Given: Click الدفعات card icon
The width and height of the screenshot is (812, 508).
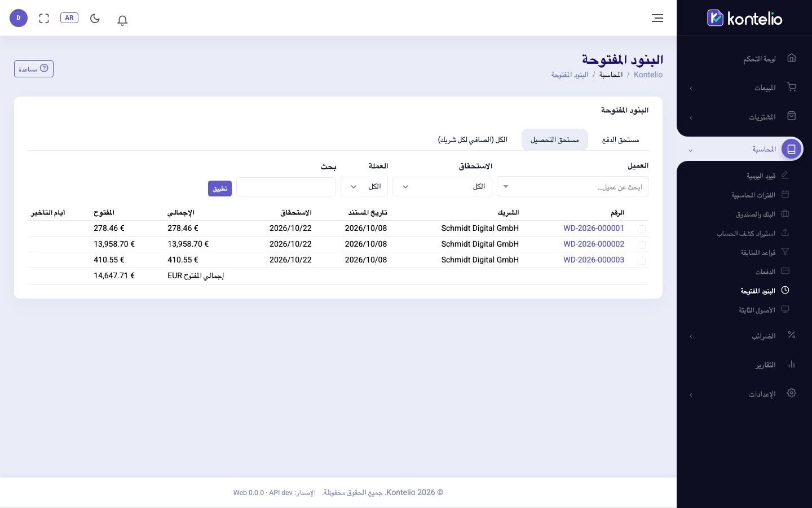Looking at the screenshot, I should (x=785, y=271).
